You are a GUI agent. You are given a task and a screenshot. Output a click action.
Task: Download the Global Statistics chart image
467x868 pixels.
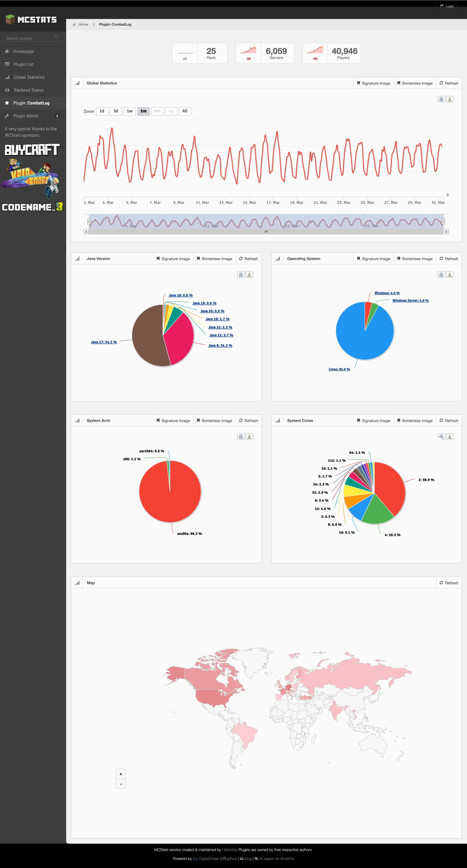449,99
